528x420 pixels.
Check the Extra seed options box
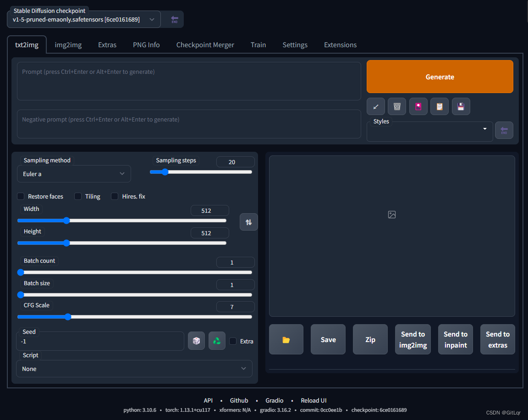(233, 341)
